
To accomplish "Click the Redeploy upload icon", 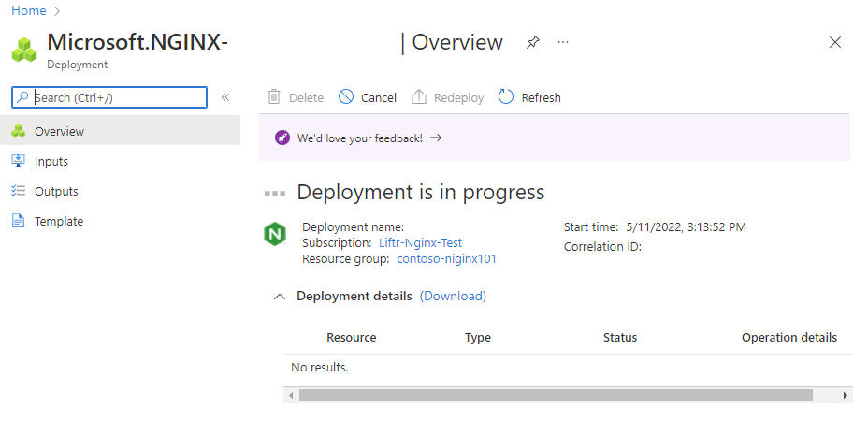I will click(x=418, y=97).
